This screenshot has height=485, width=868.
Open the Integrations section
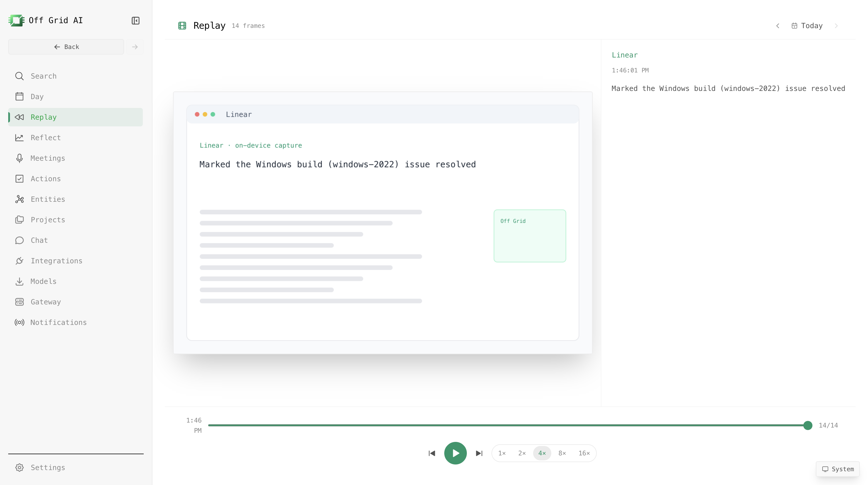pyautogui.click(x=75, y=261)
